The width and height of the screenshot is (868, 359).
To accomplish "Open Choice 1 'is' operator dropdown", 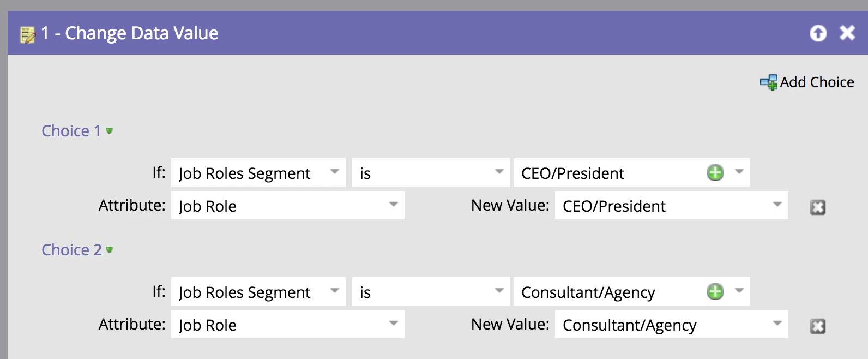I will tap(499, 172).
